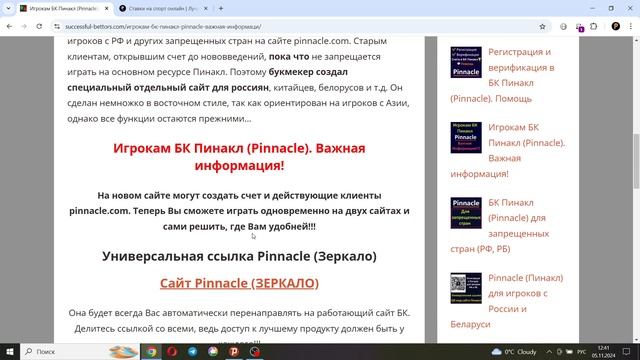Go back to the previous page
Image resolution: width=640 pixels, height=360 pixels.
(9, 26)
